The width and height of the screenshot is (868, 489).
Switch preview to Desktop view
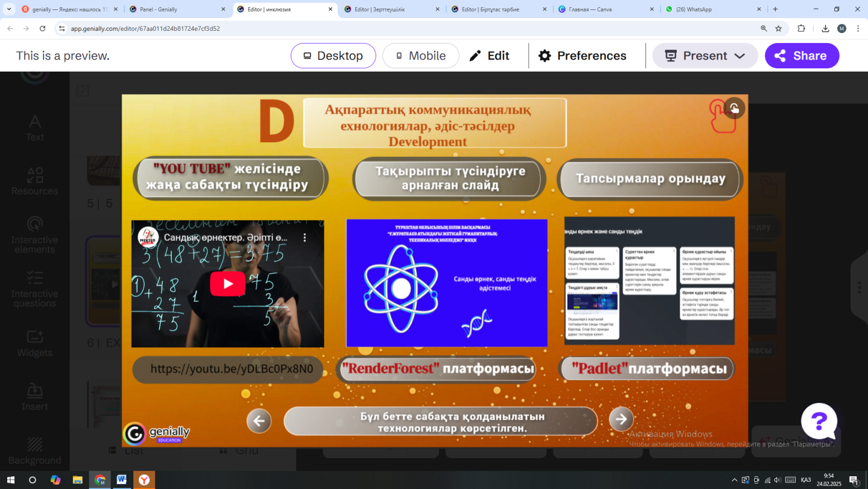coord(333,56)
